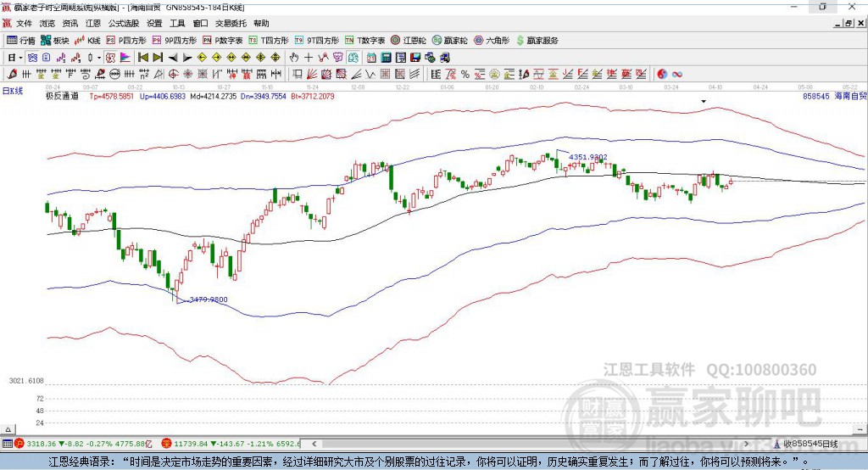Open the 帮助 menu
This screenshot has height=470, width=868.
click(x=261, y=23)
